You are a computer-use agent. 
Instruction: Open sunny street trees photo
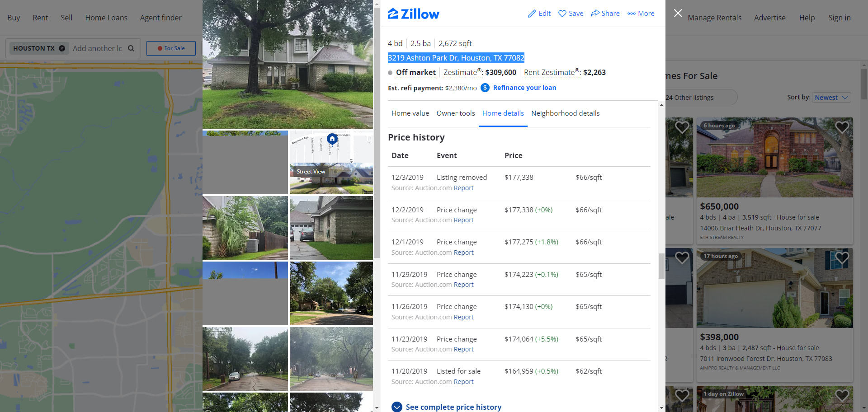(331, 293)
